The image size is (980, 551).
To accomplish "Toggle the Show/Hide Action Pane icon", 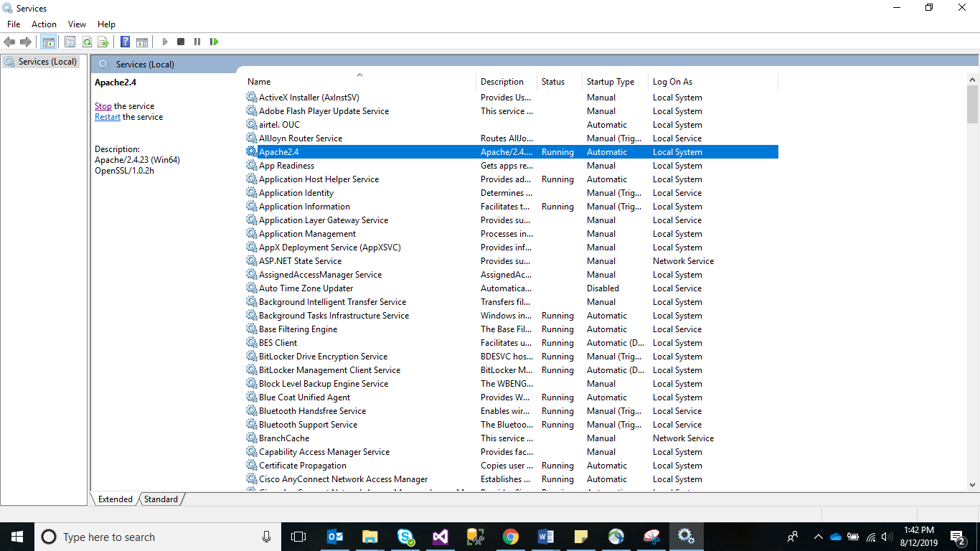I will [x=142, y=42].
